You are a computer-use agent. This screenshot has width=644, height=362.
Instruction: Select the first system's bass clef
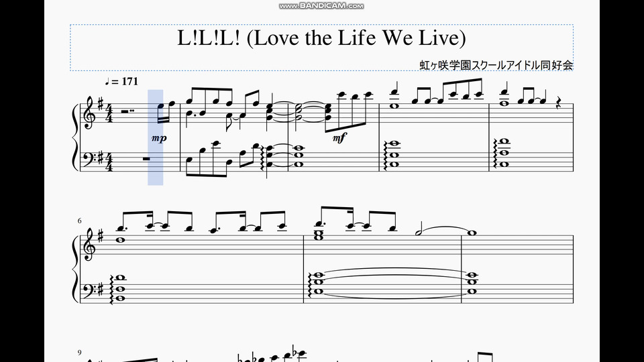(x=89, y=158)
